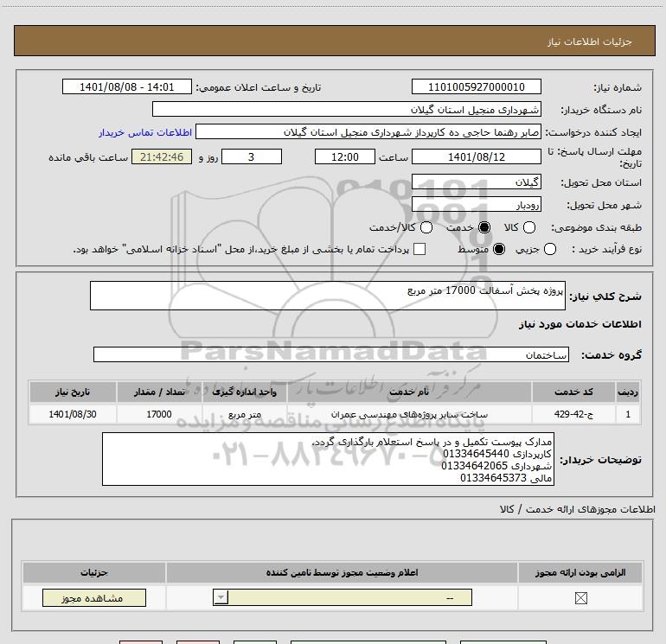Click the کد خدمت column header
The width and height of the screenshot is (666, 644).
click(x=573, y=392)
